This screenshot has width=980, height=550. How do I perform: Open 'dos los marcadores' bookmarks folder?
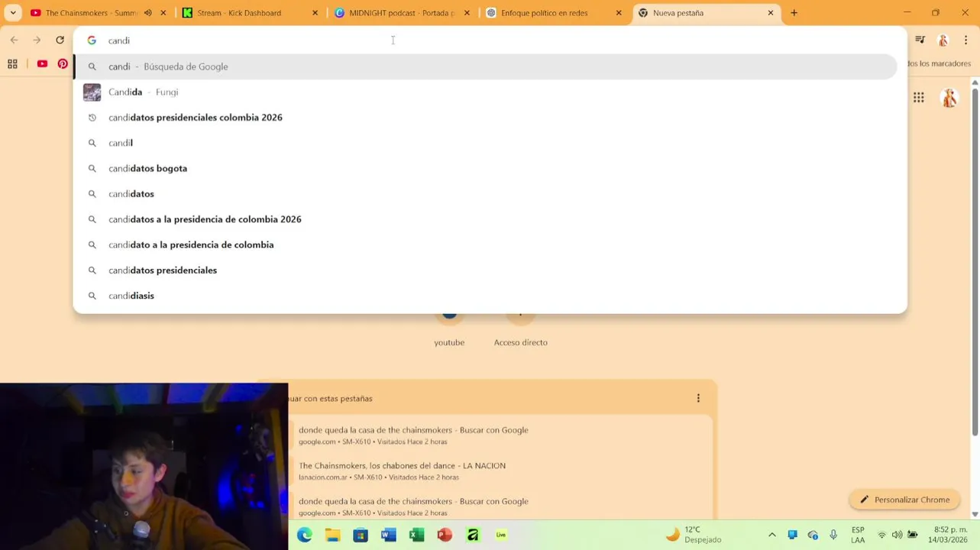click(x=940, y=64)
